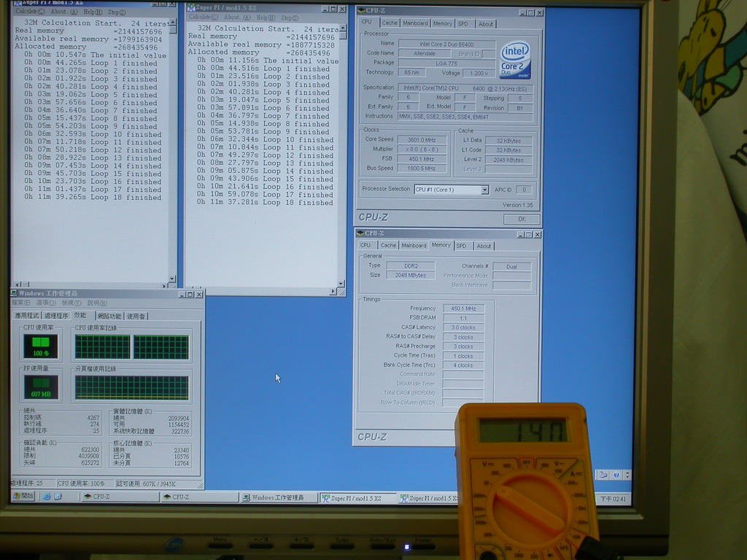The width and height of the screenshot is (747, 560).
Task: Click the Multiplier value 'x 8.0 ( 6 - 8 )'
Action: [x=422, y=149]
